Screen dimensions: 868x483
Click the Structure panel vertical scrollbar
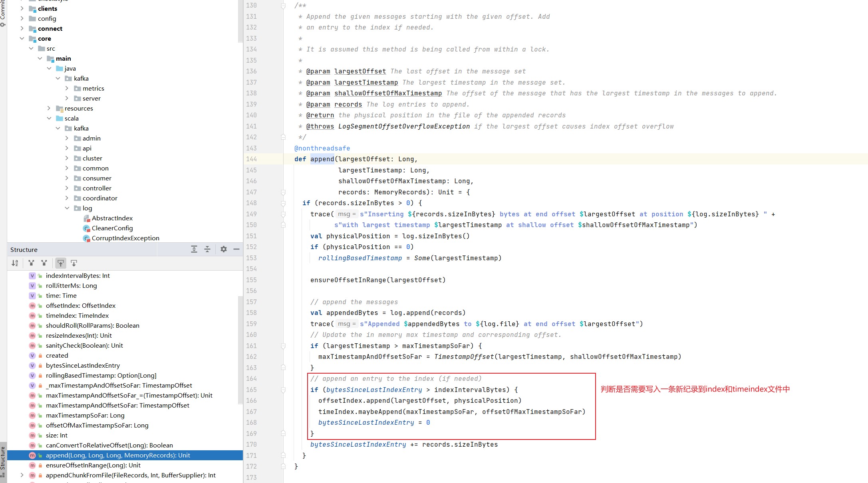[240, 349]
